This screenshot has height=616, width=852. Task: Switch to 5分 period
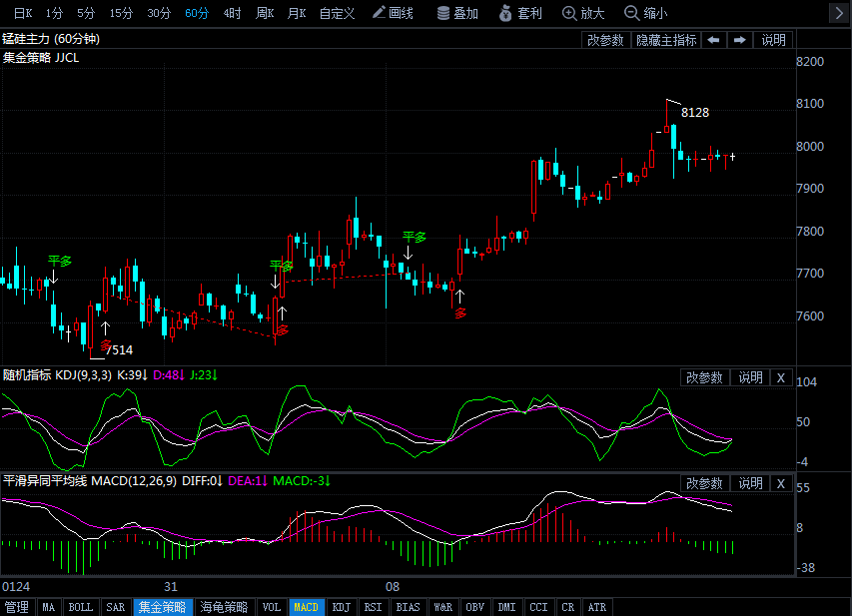click(x=86, y=13)
